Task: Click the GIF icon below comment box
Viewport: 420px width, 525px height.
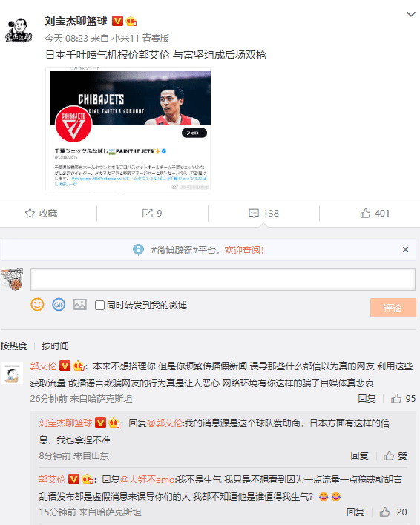Action: pyautogui.click(x=59, y=305)
